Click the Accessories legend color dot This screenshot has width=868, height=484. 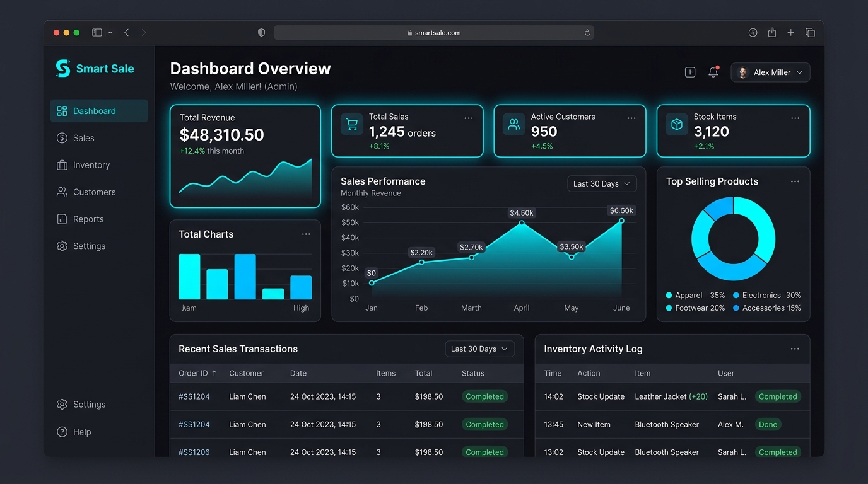[x=736, y=308]
